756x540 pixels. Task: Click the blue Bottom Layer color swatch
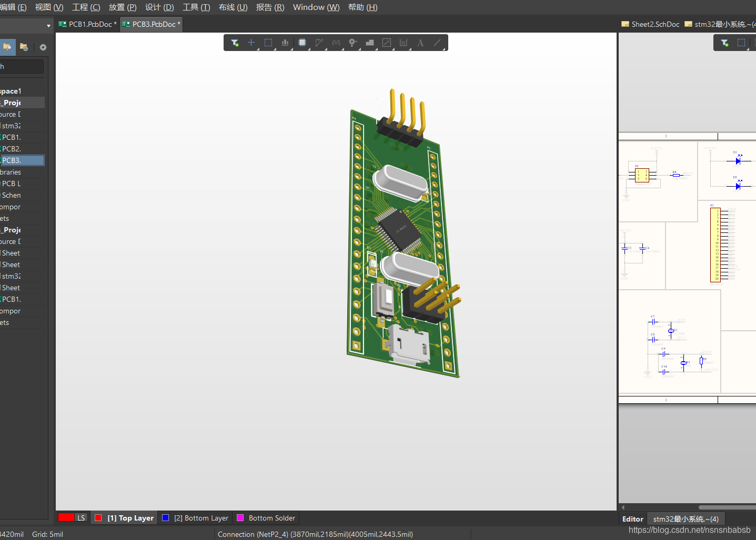[x=166, y=518]
